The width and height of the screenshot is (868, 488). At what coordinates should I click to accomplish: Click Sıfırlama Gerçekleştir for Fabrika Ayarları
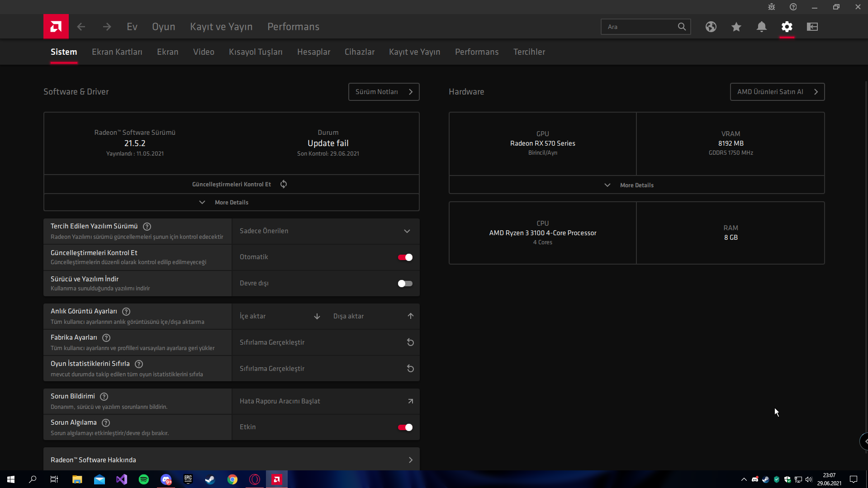coord(326,342)
